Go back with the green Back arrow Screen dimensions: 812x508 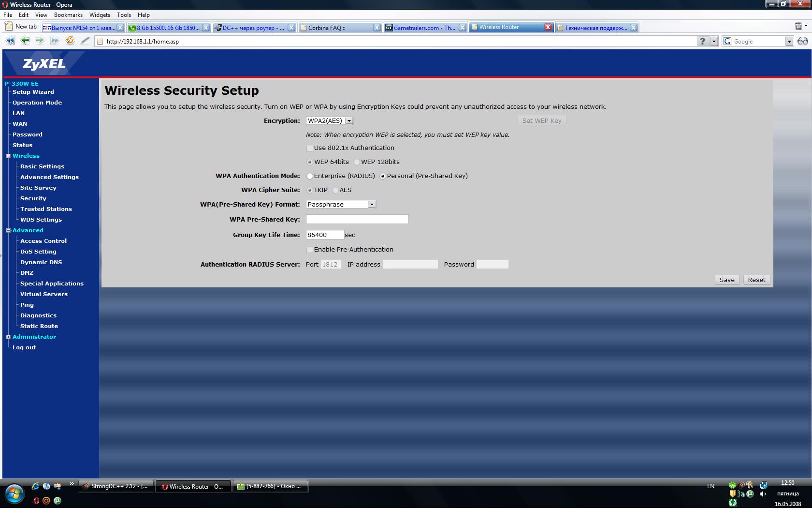pyautogui.click(x=25, y=41)
